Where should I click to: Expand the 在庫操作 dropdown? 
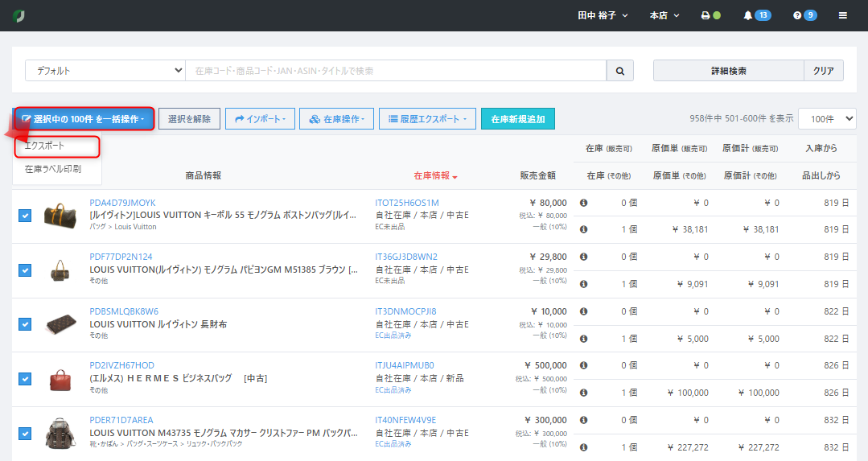pos(336,119)
